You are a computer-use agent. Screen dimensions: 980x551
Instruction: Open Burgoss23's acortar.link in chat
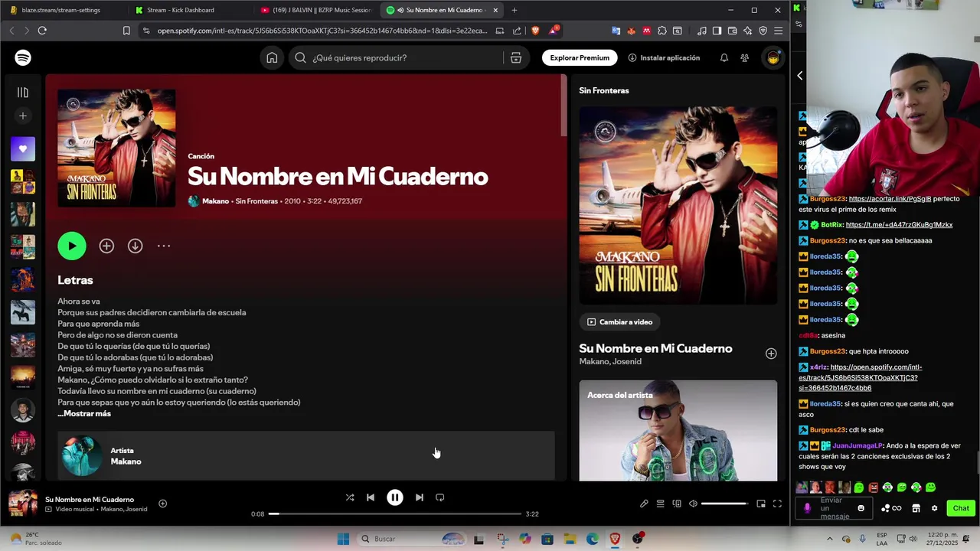point(890,199)
